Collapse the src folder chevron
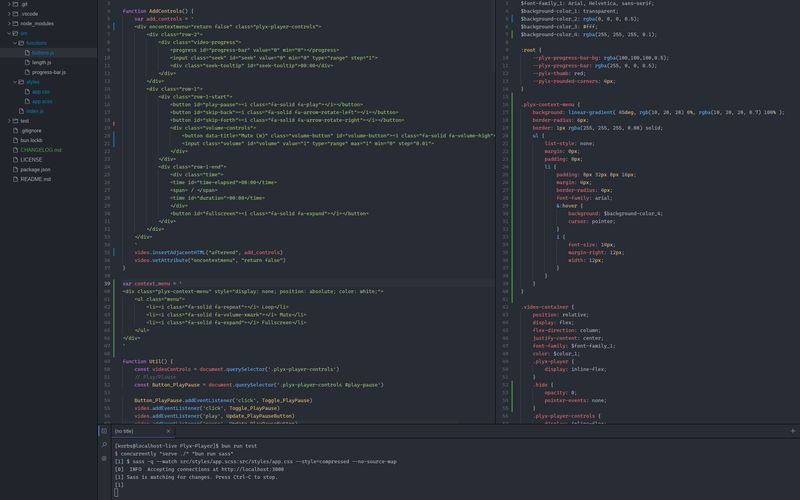Screen dimensions: 800x500 tap(9, 33)
